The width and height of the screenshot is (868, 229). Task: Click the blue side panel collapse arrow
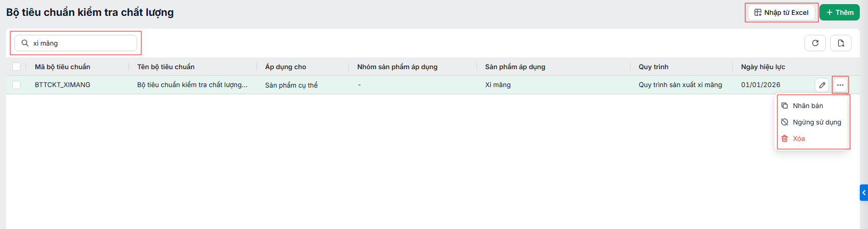864,193
